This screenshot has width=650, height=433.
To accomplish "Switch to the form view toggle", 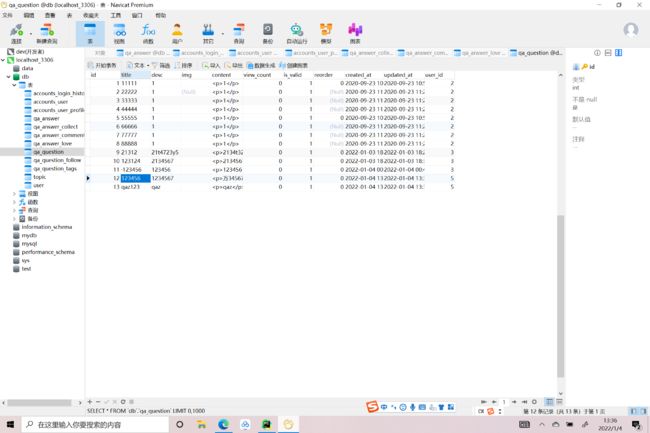I will click(x=559, y=402).
